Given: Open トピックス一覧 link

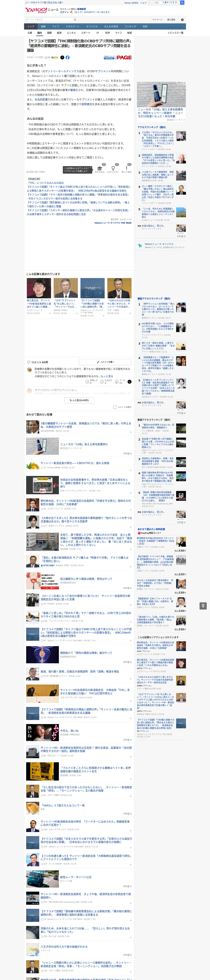Looking at the screenshot, I should point(175,33).
